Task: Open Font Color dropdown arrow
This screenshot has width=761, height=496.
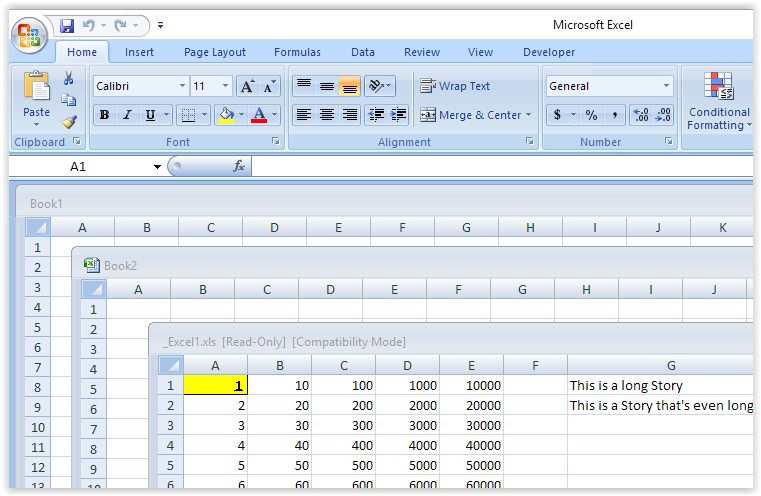Action: pos(275,115)
